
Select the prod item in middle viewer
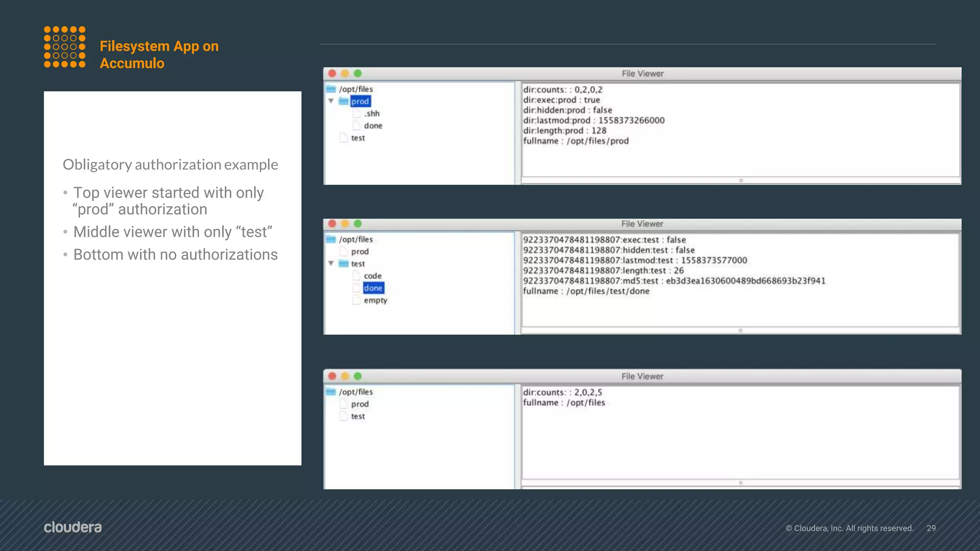click(x=360, y=252)
